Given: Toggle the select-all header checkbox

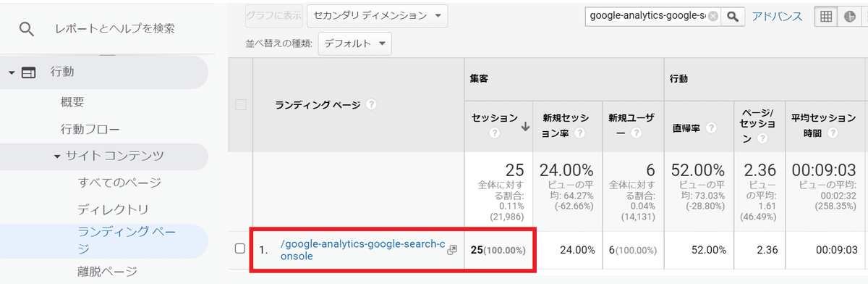Looking at the screenshot, I should click(x=241, y=105).
